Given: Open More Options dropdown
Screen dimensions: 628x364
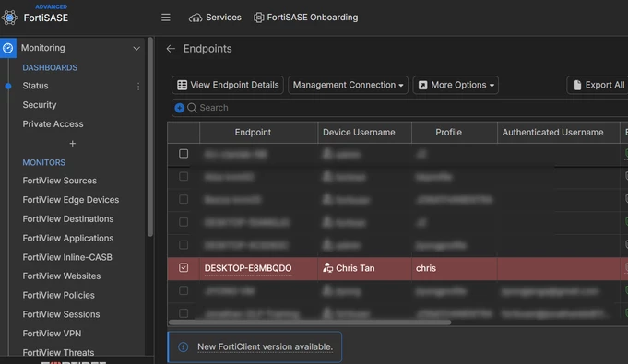Looking at the screenshot, I should 456,85.
